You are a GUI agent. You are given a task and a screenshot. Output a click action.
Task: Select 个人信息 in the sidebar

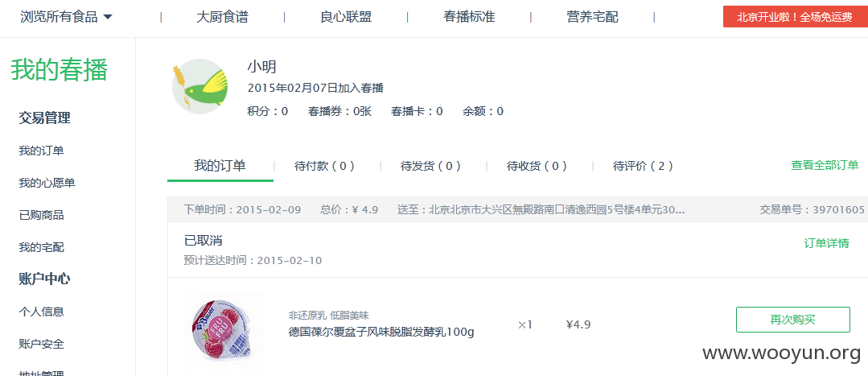[42, 312]
